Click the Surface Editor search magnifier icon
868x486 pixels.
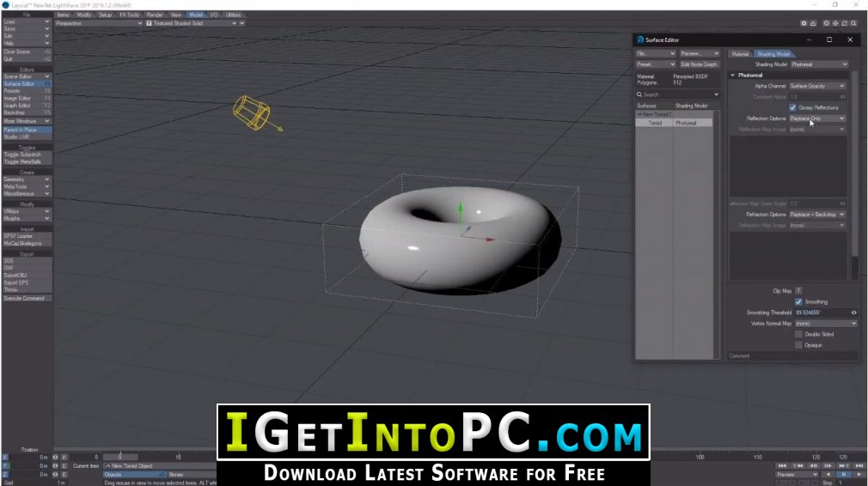coord(639,94)
